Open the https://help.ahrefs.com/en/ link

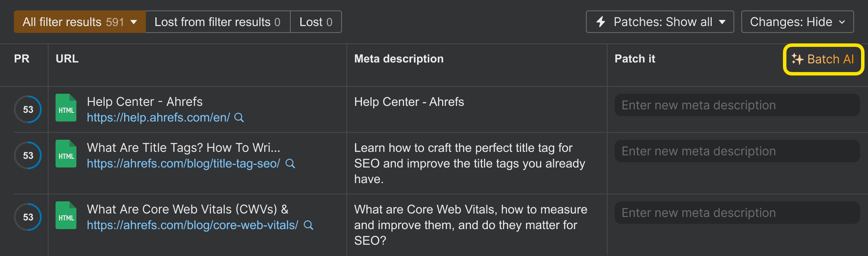(158, 118)
